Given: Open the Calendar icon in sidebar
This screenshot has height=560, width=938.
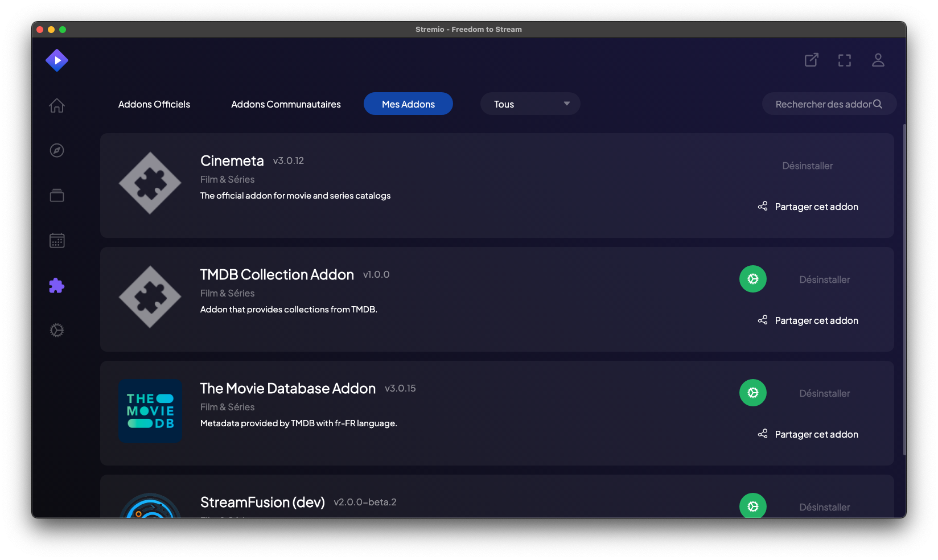Looking at the screenshot, I should pos(57,240).
